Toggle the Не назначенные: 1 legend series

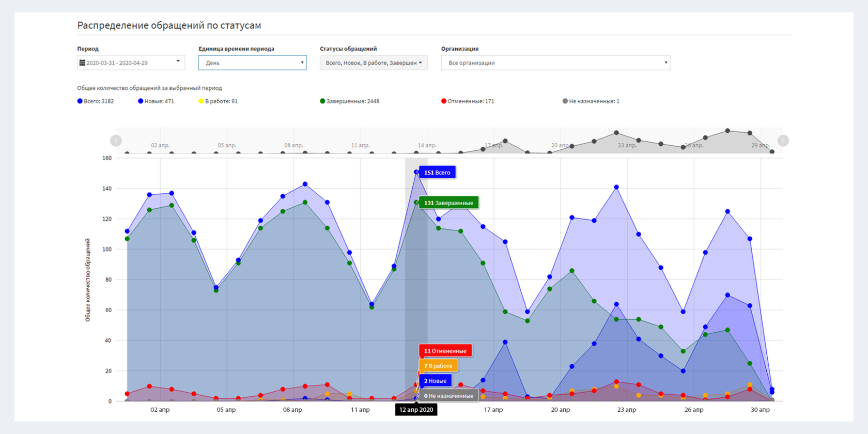[x=591, y=101]
